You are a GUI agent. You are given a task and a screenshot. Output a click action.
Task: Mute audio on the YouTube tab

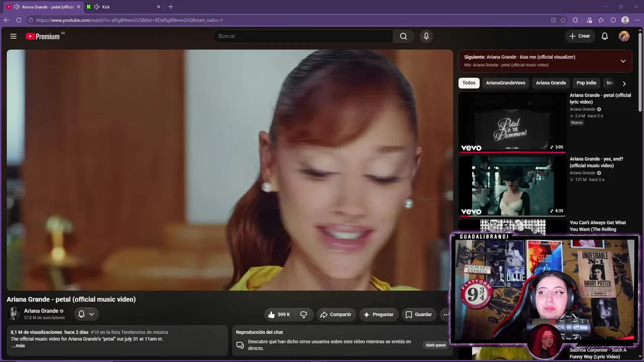click(x=17, y=7)
